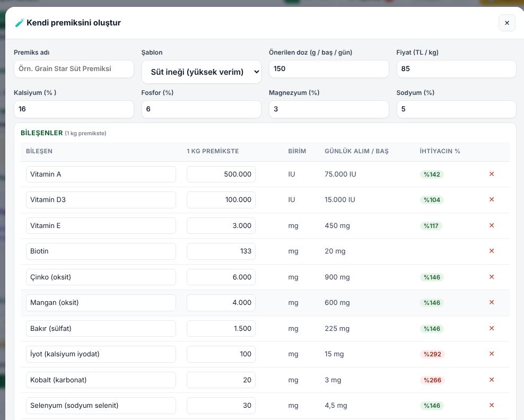
Task: Remove the Kobalt (karbonat) row
Action: tap(492, 380)
